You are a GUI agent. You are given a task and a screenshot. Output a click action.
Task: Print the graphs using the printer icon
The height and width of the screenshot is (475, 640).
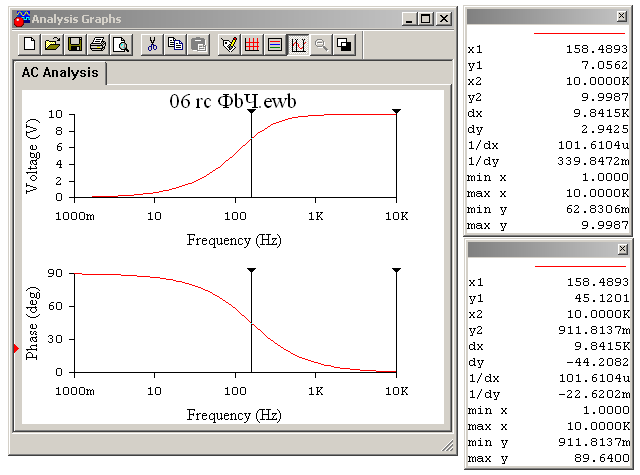click(98, 44)
